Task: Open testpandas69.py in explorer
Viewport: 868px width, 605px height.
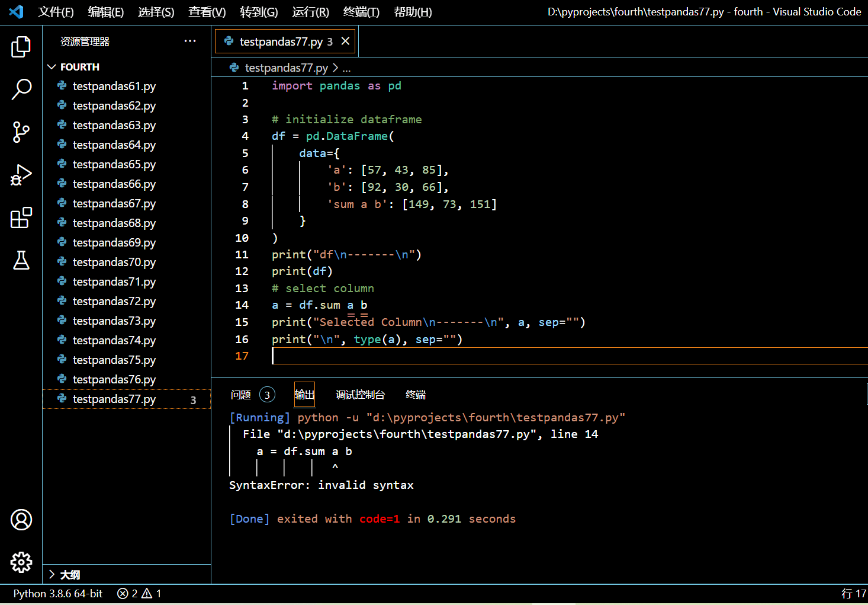Action: 127,242
